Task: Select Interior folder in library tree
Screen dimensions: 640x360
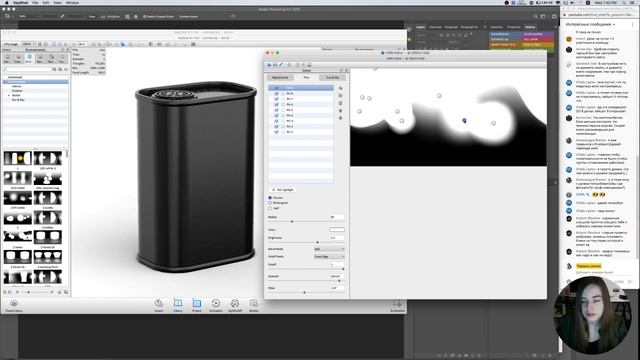Action: coord(17,87)
